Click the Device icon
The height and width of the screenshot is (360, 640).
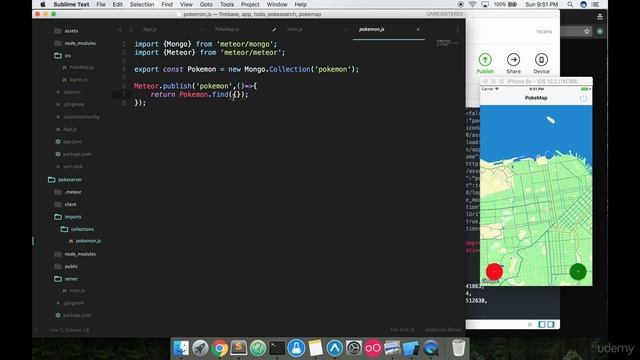541,60
